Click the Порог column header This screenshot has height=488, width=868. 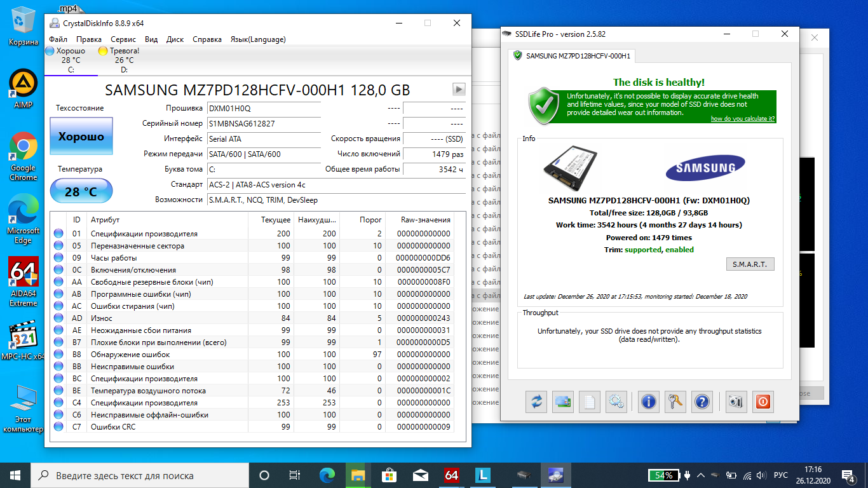click(x=362, y=219)
